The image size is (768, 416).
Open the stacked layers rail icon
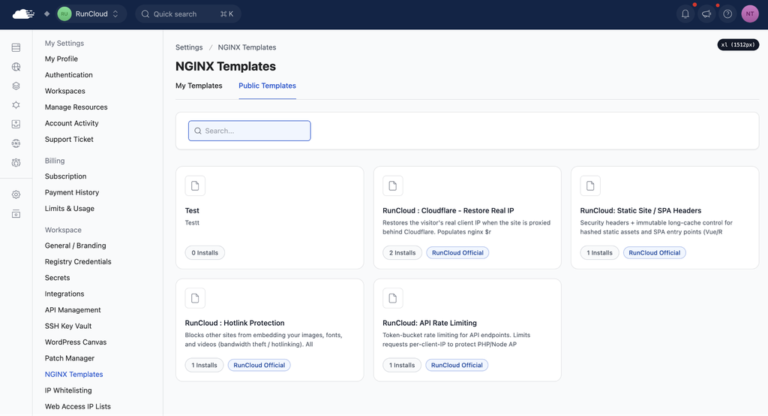point(16,86)
